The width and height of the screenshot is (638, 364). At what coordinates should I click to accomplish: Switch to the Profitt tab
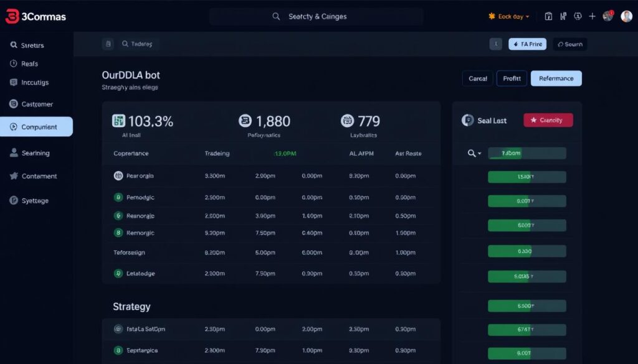[x=512, y=78]
